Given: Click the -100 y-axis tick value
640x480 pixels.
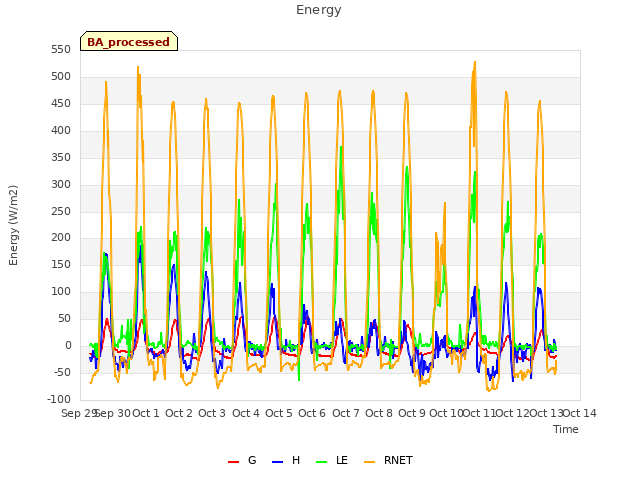Looking at the screenshot, I should pos(59,399).
